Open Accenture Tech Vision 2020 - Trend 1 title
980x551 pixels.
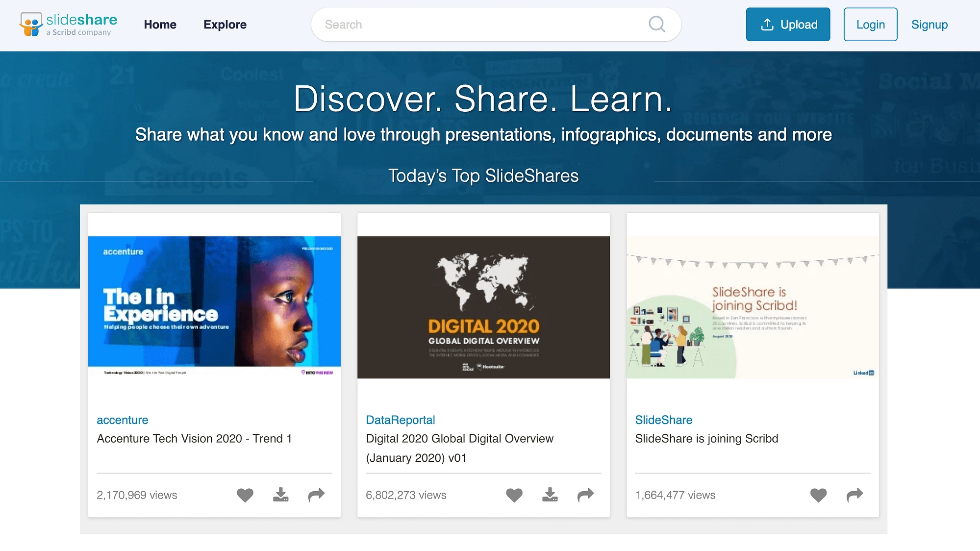pyautogui.click(x=194, y=439)
